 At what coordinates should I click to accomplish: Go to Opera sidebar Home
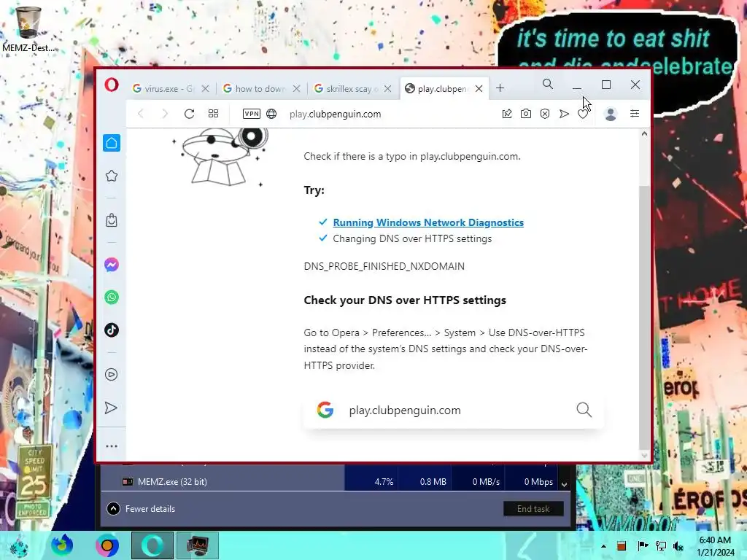(x=112, y=143)
